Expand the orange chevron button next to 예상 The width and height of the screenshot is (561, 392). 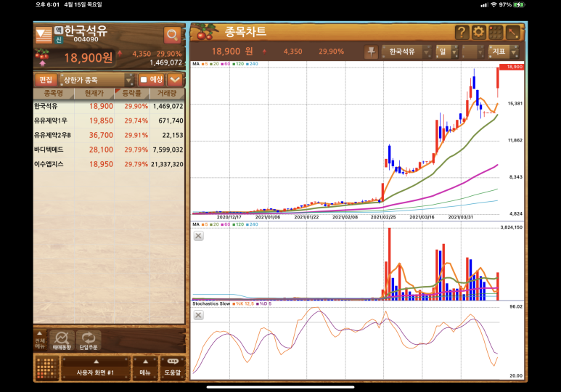point(175,79)
